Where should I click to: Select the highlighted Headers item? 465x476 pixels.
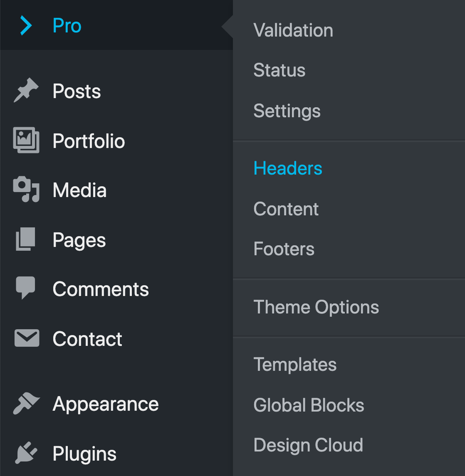pos(288,168)
